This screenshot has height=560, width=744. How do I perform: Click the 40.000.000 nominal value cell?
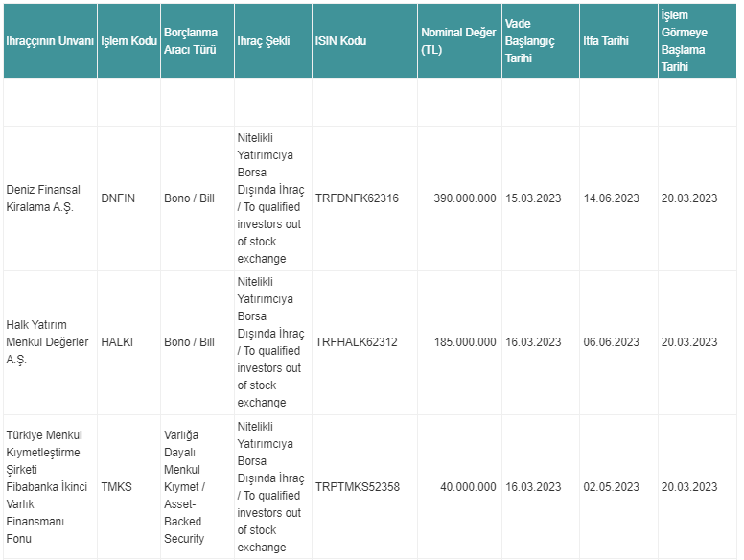tap(468, 487)
